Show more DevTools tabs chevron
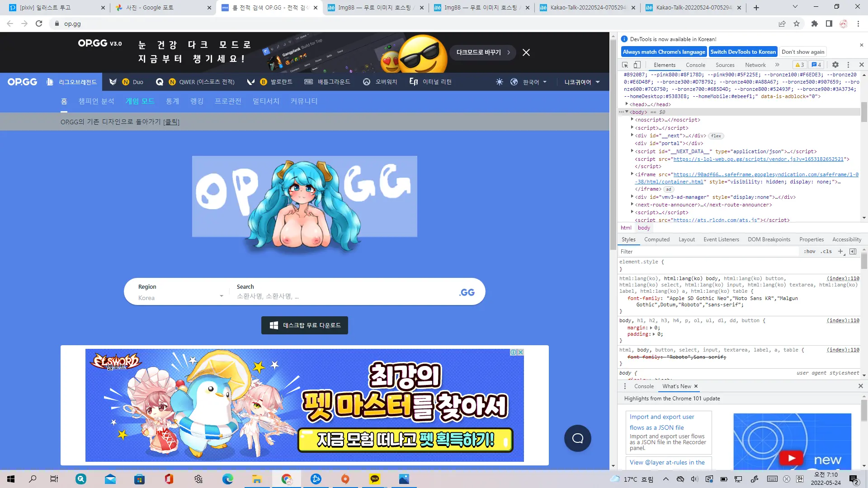The height and width of the screenshot is (488, 868). tap(777, 65)
